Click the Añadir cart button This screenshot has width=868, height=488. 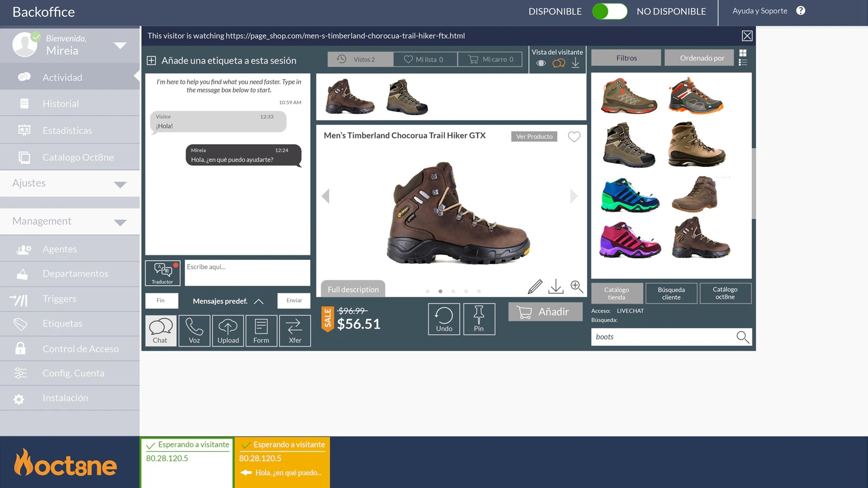pyautogui.click(x=545, y=312)
